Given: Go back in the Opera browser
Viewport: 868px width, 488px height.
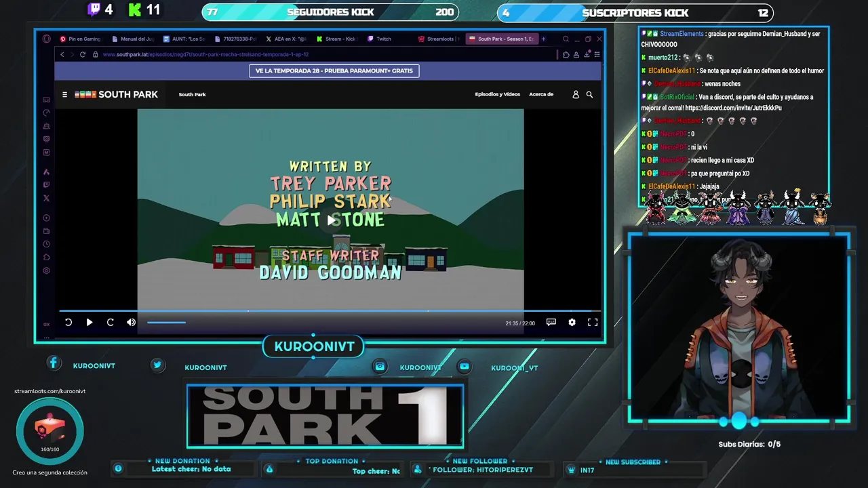Looking at the screenshot, I should coord(62,54).
